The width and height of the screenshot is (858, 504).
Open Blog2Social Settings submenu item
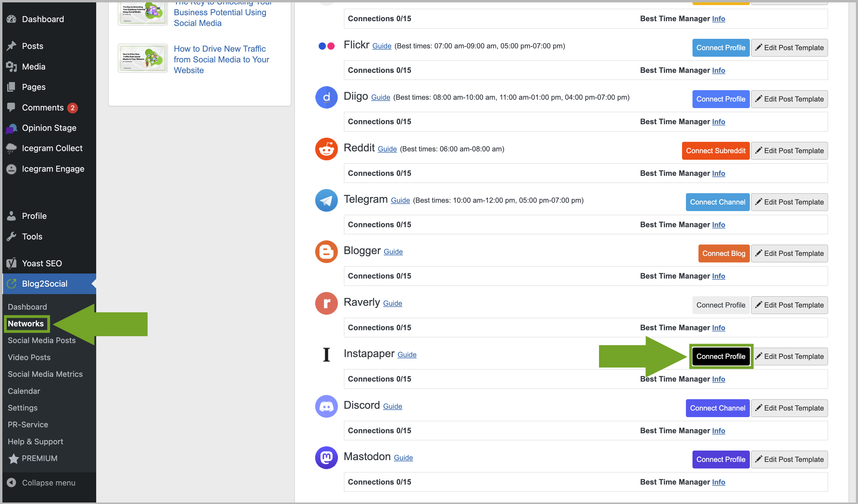pyautogui.click(x=22, y=408)
